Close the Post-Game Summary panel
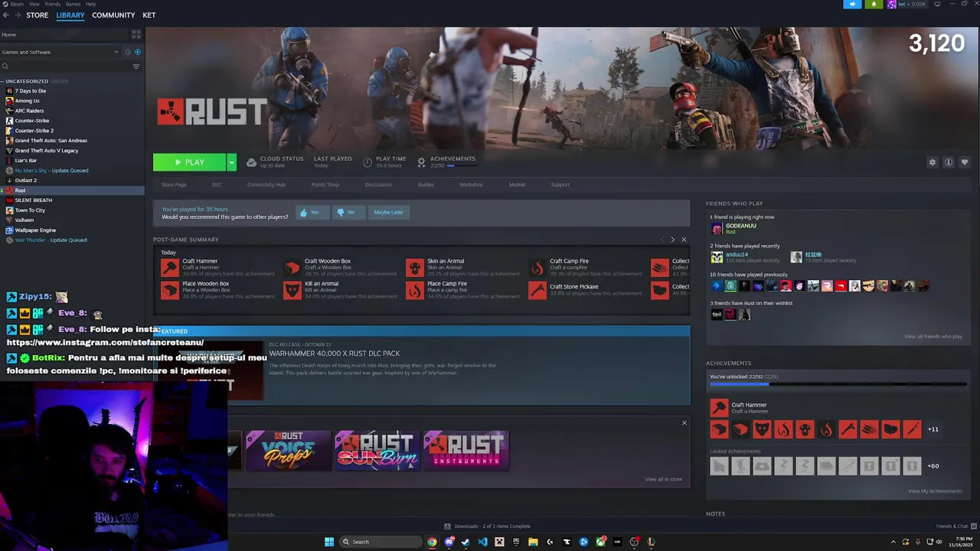The height and width of the screenshot is (551, 980). tap(684, 240)
